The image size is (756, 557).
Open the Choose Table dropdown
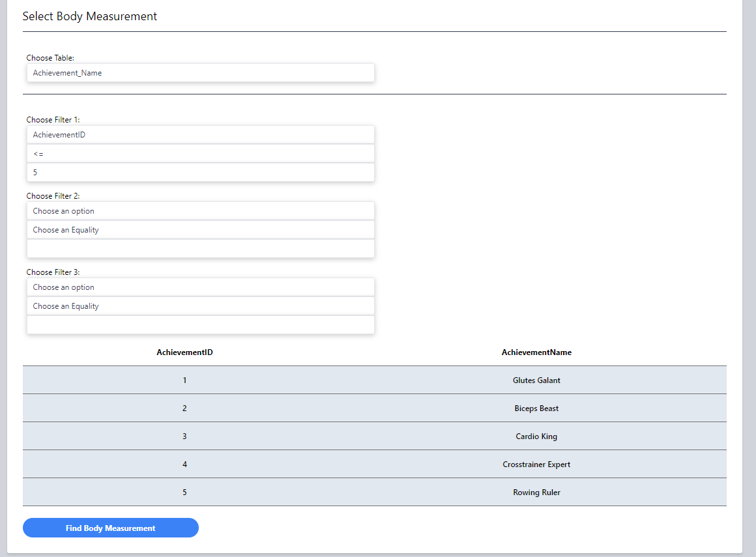click(200, 72)
